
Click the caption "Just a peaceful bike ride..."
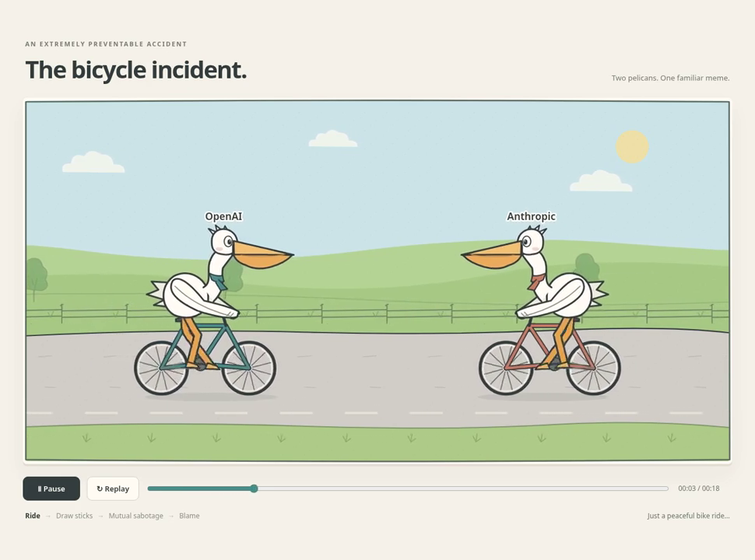click(689, 516)
